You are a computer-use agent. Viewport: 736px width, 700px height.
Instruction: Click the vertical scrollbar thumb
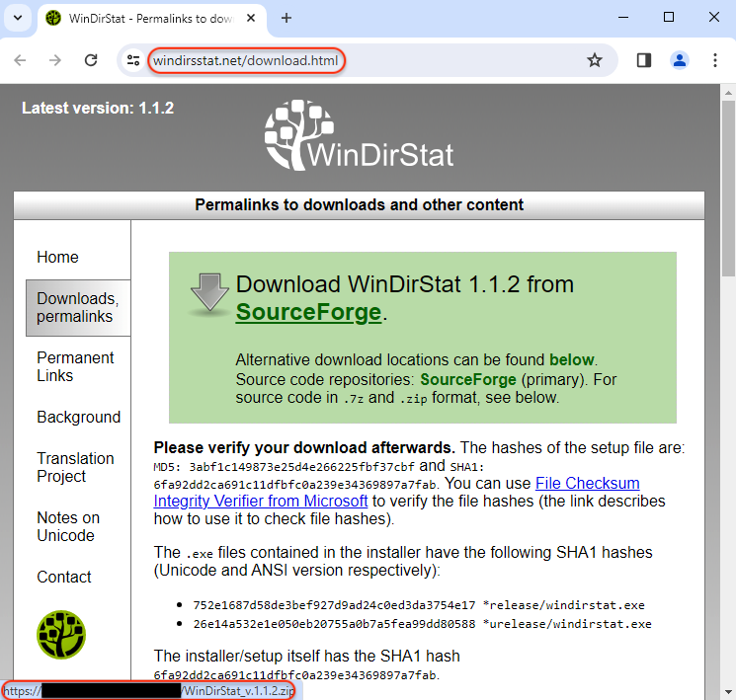(728, 189)
